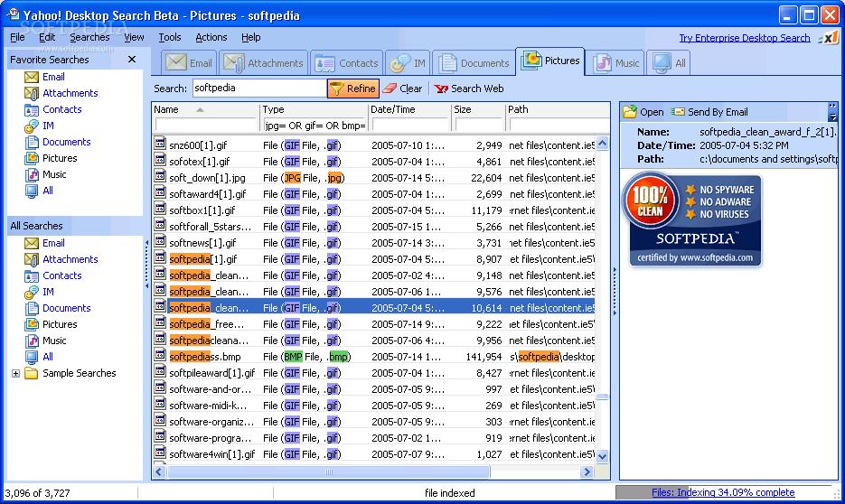Click the vertical scrollbar up arrow
Screen dimensions: 845x504
pyautogui.click(x=603, y=144)
